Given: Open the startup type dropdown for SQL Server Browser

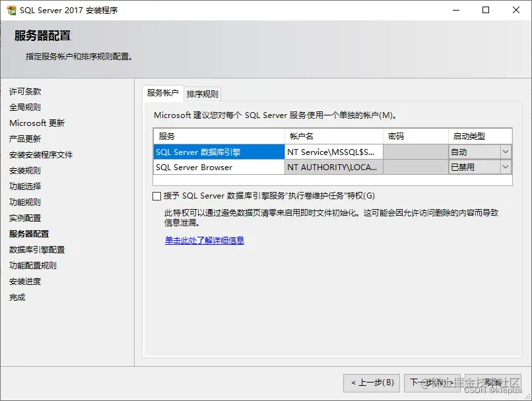Looking at the screenshot, I should (505, 168).
